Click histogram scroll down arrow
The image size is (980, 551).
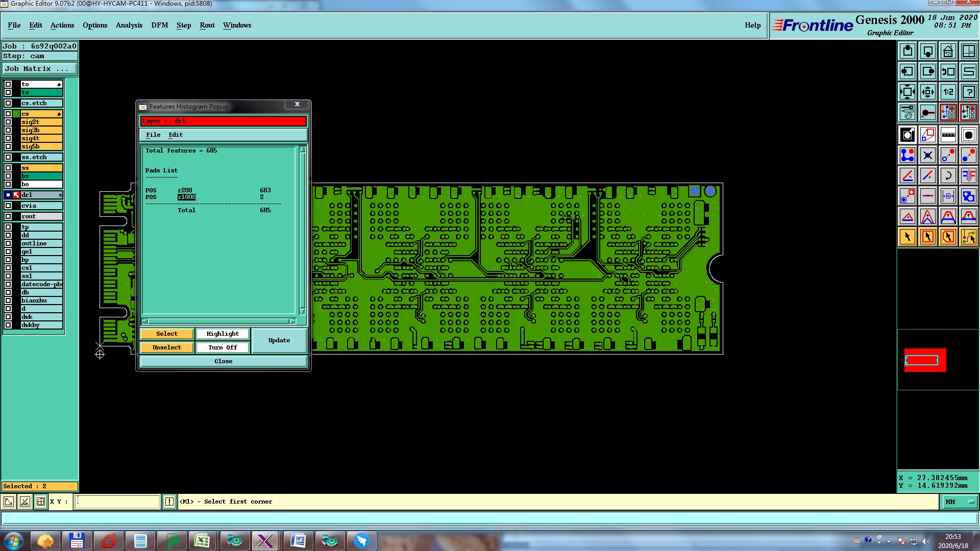[302, 311]
